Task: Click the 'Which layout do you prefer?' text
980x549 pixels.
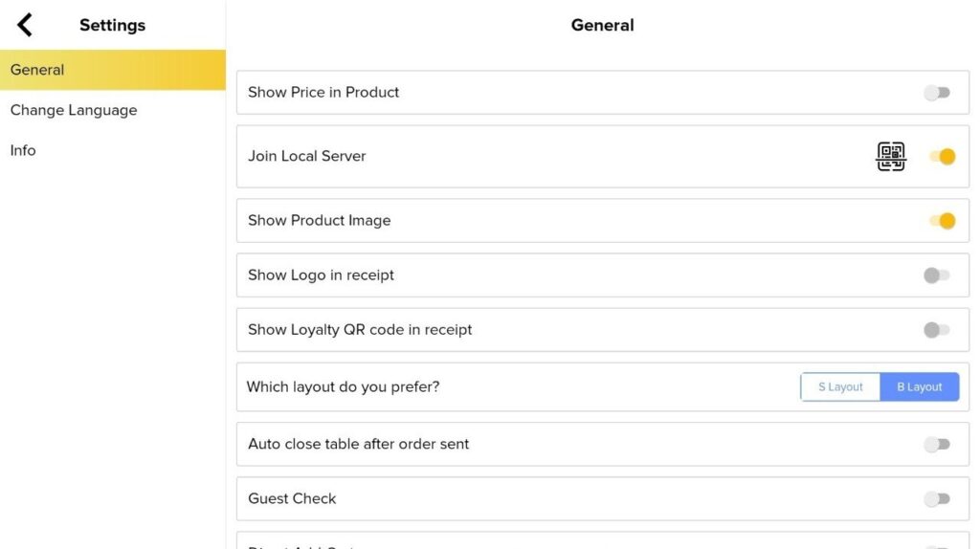Action: click(x=343, y=387)
